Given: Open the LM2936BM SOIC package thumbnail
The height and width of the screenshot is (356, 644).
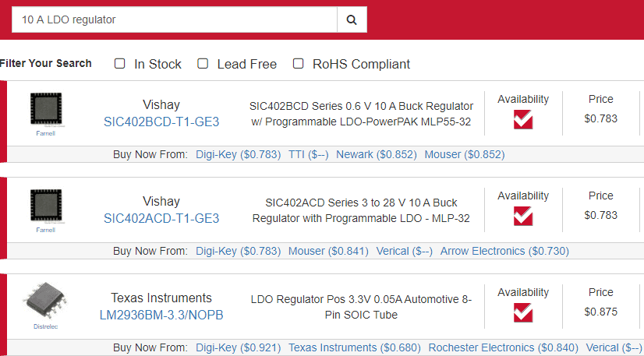Looking at the screenshot, I should tap(44, 301).
